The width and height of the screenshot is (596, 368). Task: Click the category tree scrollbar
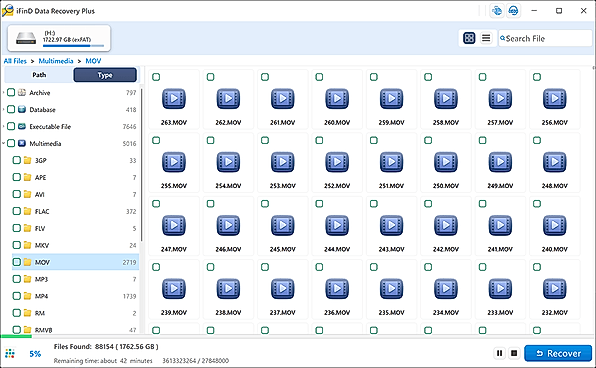coord(142,165)
